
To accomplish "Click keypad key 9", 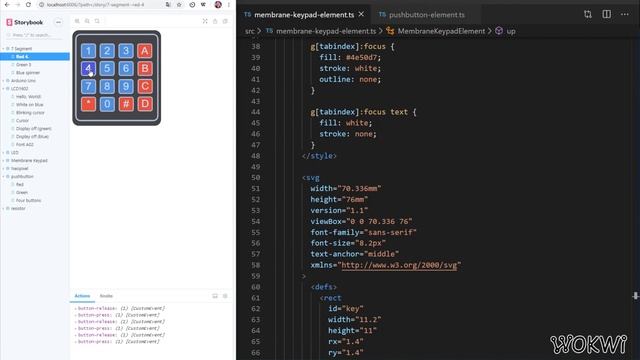I will pos(126,87).
